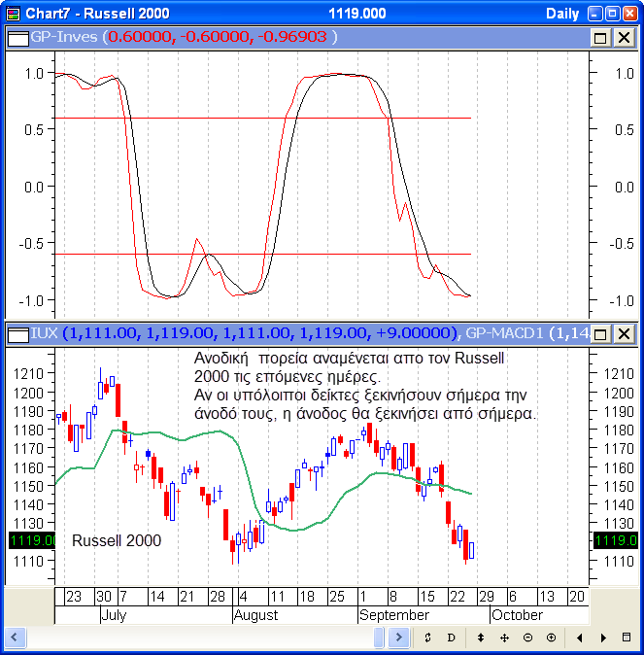This screenshot has height=655, width=644.
Task: Close the GP-Inves indicator pane
Action: (x=623, y=37)
